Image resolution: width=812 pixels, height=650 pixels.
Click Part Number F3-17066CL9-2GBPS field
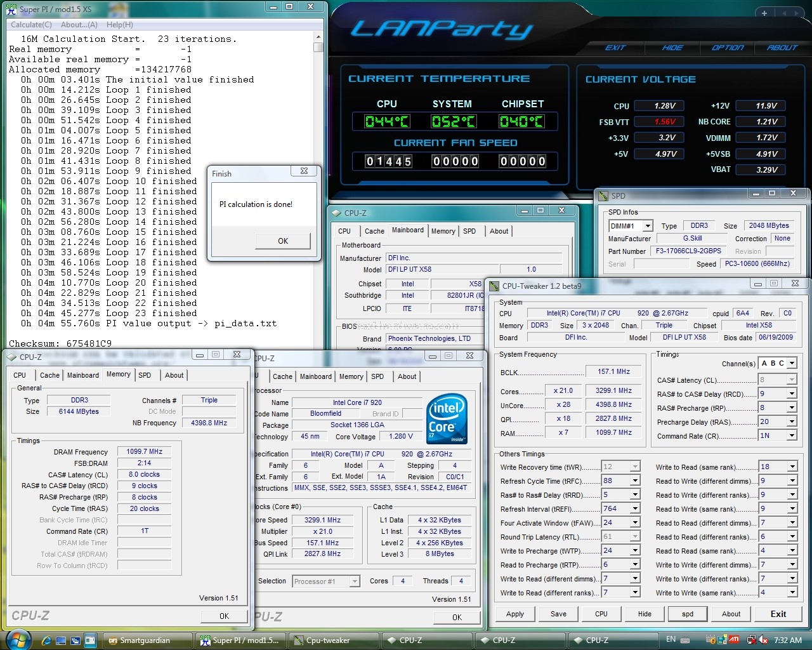(x=688, y=251)
